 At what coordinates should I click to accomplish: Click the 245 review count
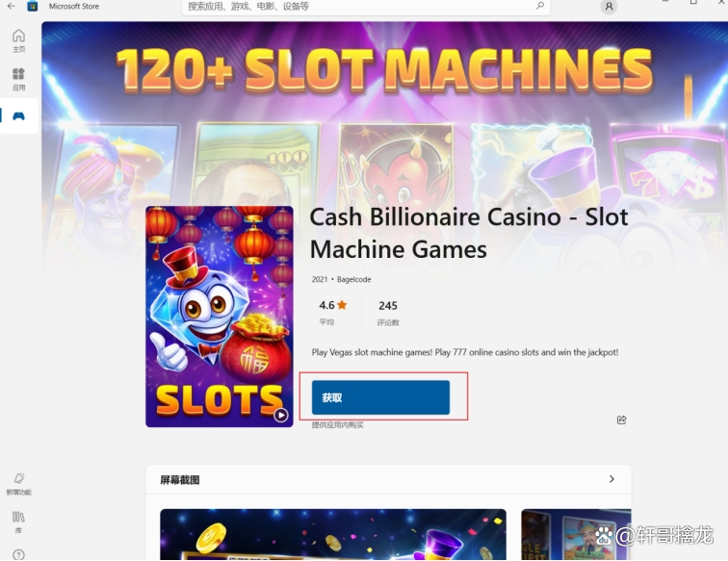coord(388,313)
